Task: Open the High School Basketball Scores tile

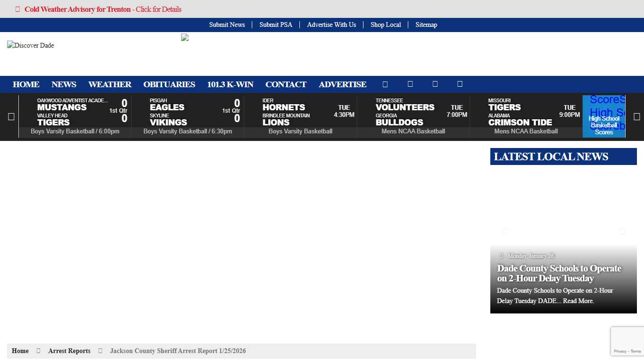Action: pyautogui.click(x=603, y=125)
